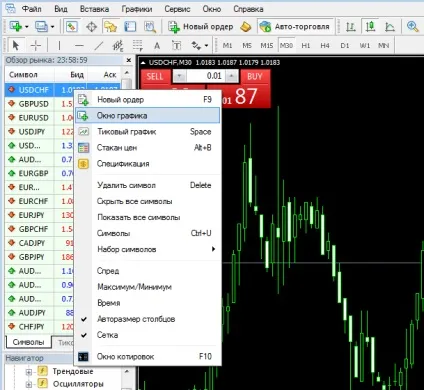Choose Окно котировок menu entry

(148, 357)
